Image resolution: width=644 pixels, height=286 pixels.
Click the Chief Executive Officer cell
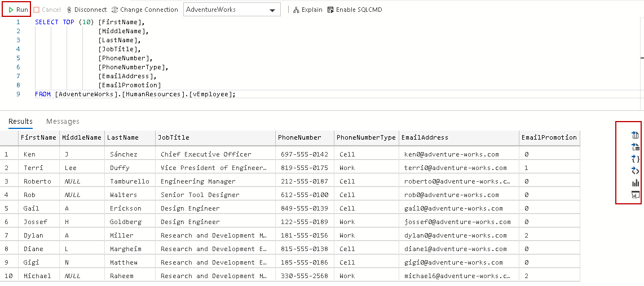tap(206, 154)
